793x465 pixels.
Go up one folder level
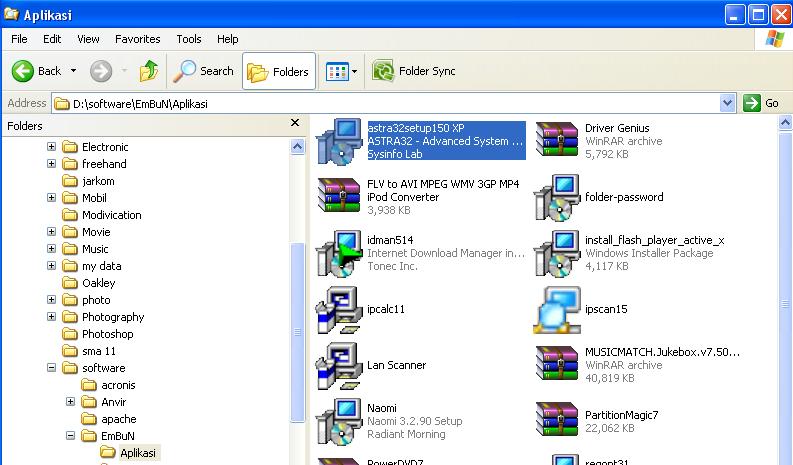coord(149,71)
